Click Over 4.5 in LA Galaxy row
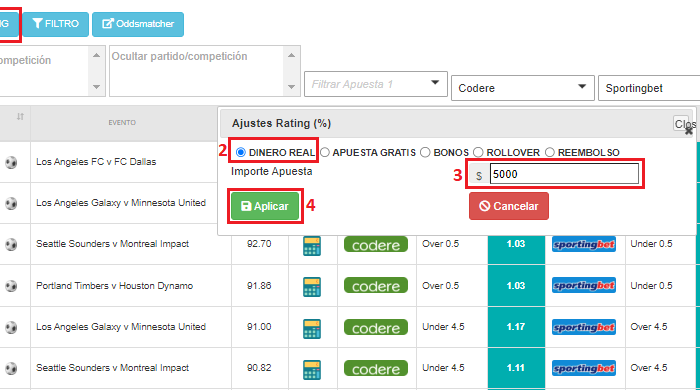700x390 pixels. pyautogui.click(x=649, y=327)
